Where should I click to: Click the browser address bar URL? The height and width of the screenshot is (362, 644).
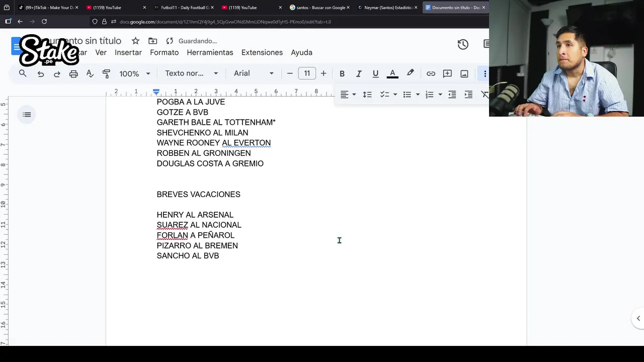coord(225,22)
